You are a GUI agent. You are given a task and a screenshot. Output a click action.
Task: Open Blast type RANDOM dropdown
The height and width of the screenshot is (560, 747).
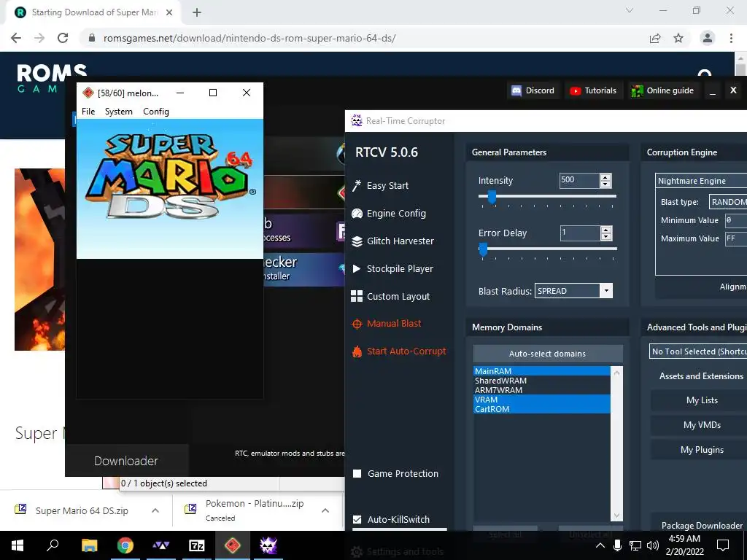click(728, 202)
